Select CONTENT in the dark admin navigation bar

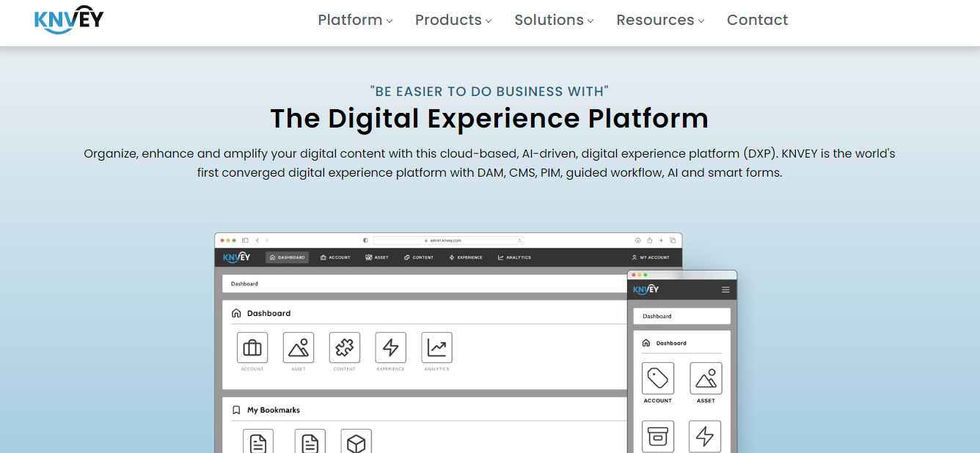click(x=418, y=257)
